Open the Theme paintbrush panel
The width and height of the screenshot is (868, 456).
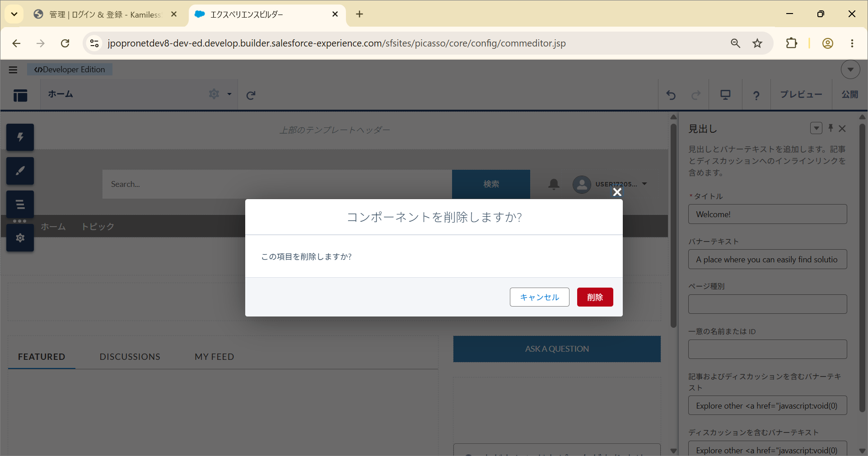click(x=20, y=171)
